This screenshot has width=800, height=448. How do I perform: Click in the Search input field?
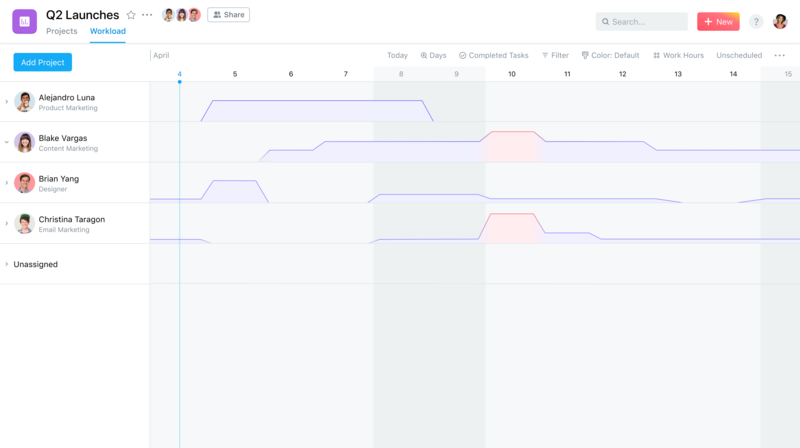point(641,21)
